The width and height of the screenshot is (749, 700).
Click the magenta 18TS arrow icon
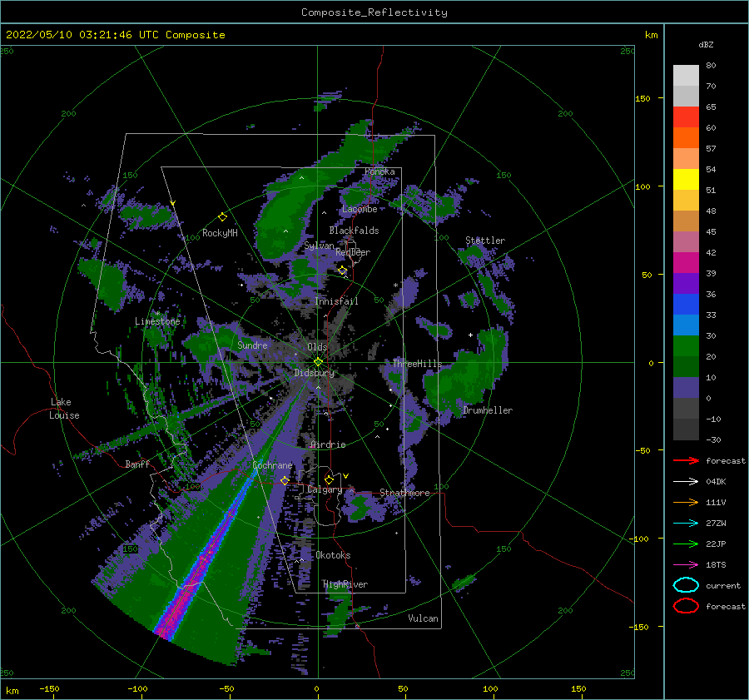(686, 565)
